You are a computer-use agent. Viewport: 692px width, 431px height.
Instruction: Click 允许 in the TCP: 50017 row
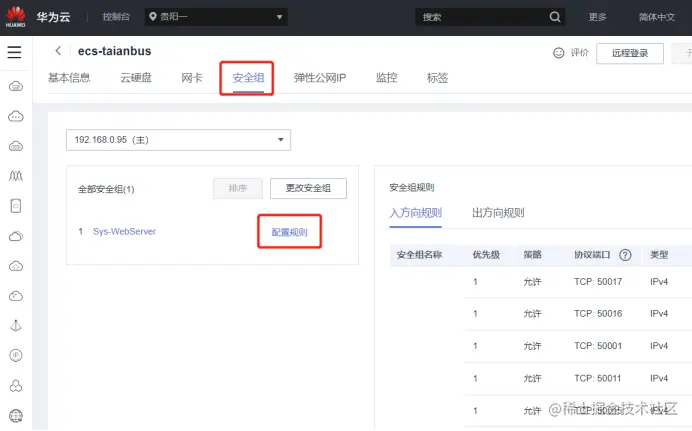532,282
